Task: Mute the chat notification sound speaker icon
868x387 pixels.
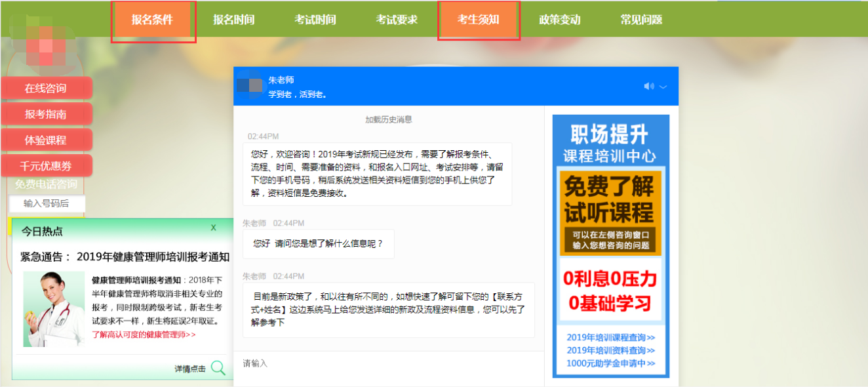Action: [x=649, y=85]
